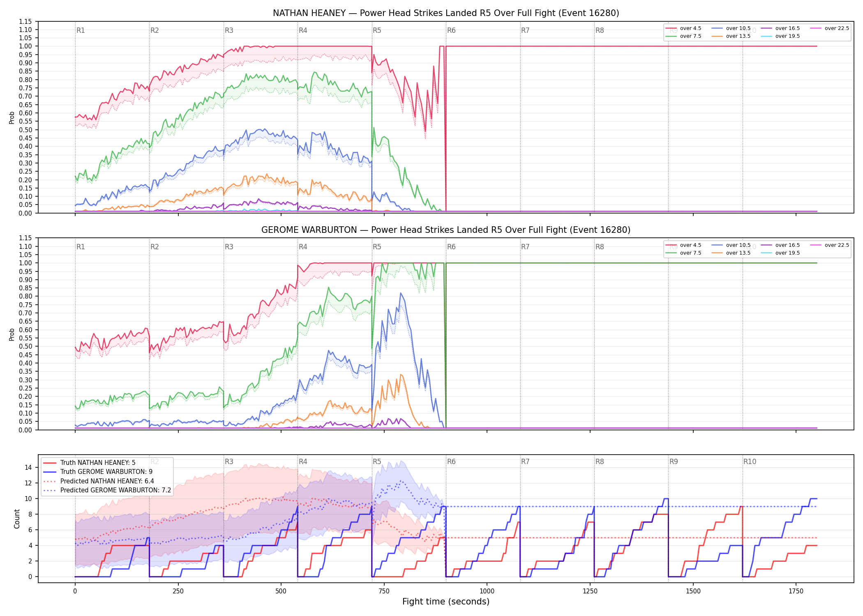Image resolution: width=863 pixels, height=616 pixels.
Task: Click the Count axis tick label 10
Action: coord(28,499)
